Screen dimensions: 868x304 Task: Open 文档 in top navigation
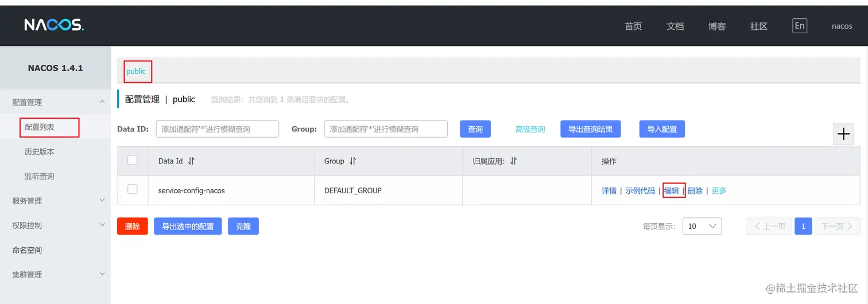click(x=675, y=26)
